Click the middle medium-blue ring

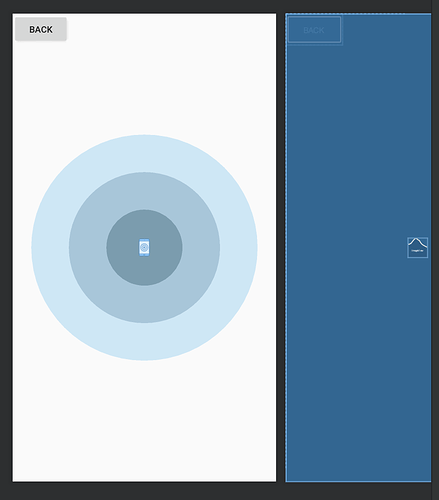click(144, 304)
